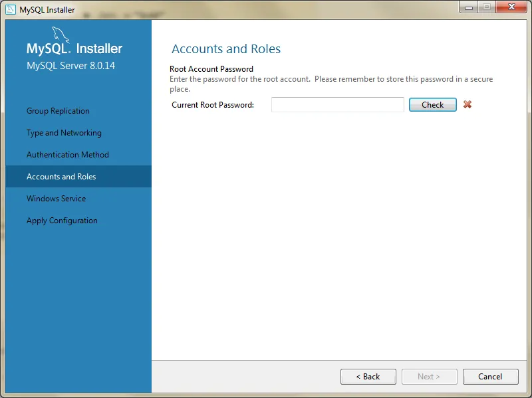Screen dimensions: 532x398
Task: Click the MySQL Installer title bar icon
Action: [11, 9]
